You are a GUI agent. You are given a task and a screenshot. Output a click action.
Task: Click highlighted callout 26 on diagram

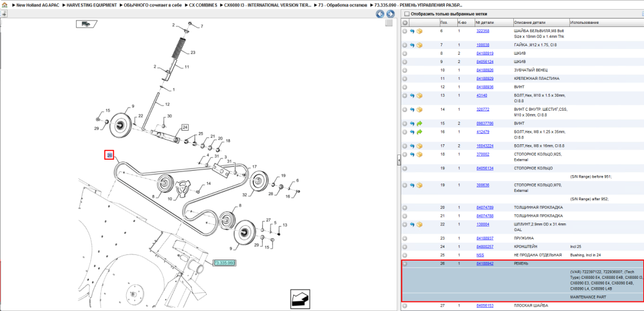(x=109, y=155)
